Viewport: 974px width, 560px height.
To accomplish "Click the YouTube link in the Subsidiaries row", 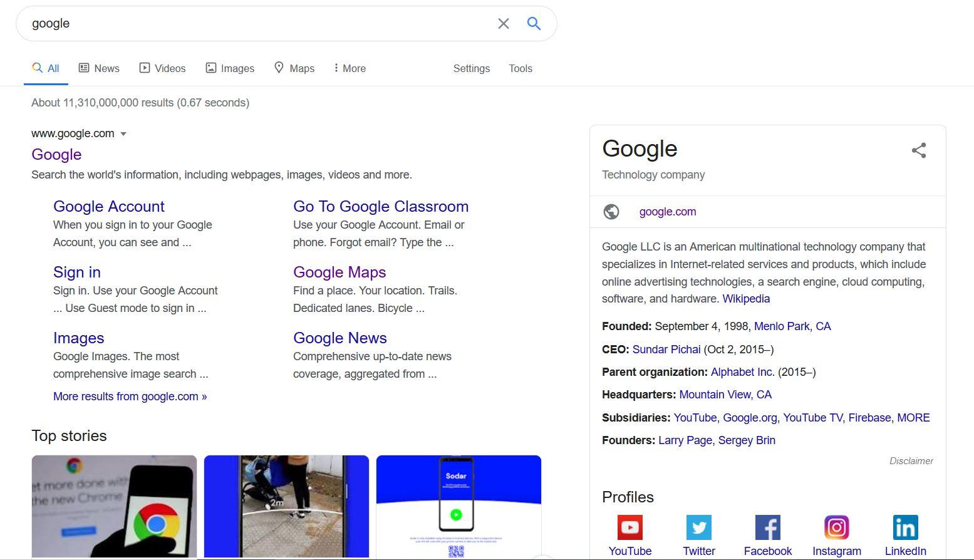I will point(695,418).
